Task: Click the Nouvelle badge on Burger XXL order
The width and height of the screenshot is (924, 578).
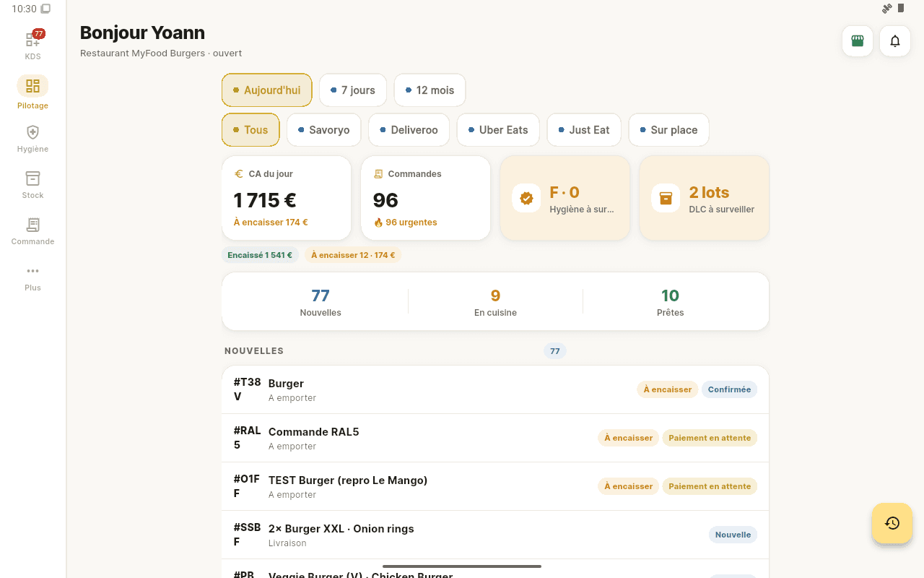Action: point(733,535)
